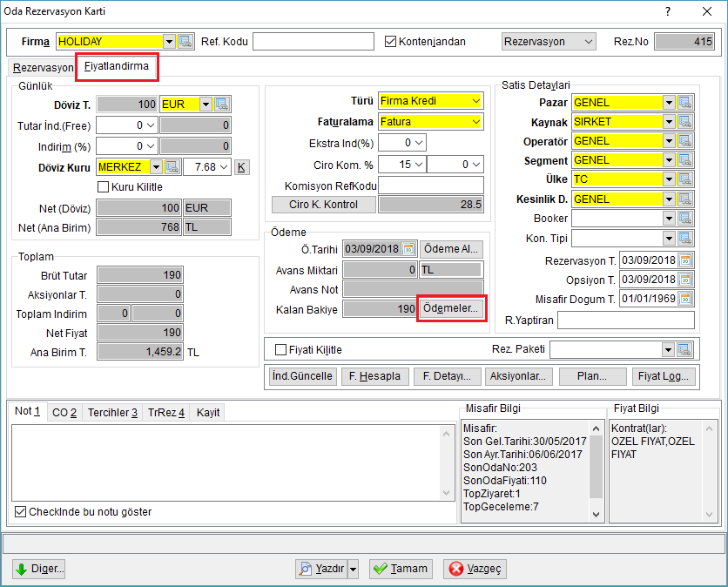This screenshot has height=587, width=728.
Task: Expand the Firma HOLIDAY dropdown
Action: tap(170, 41)
